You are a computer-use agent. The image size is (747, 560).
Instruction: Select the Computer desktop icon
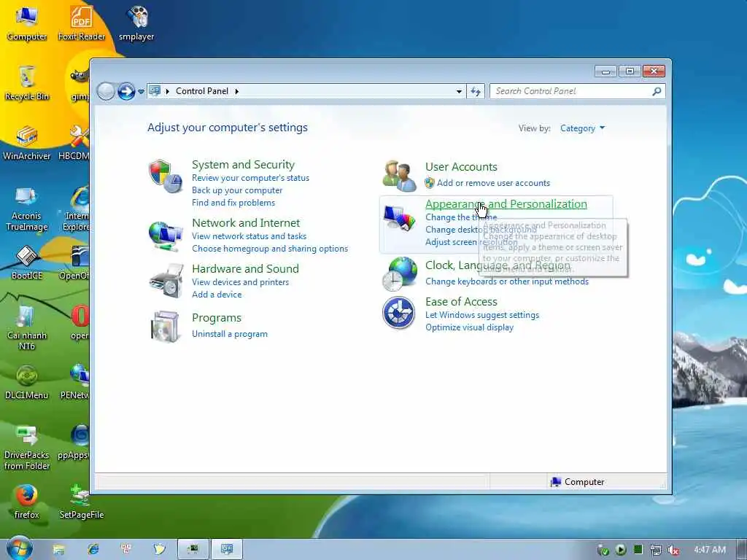27,23
